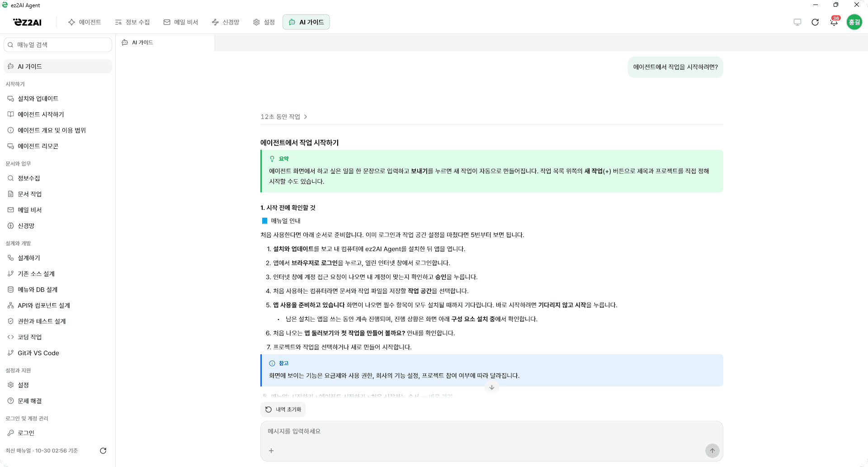Viewport: 868px width, 467px height.
Task: Reload the manual with the sidebar refresh icon
Action: [103, 451]
